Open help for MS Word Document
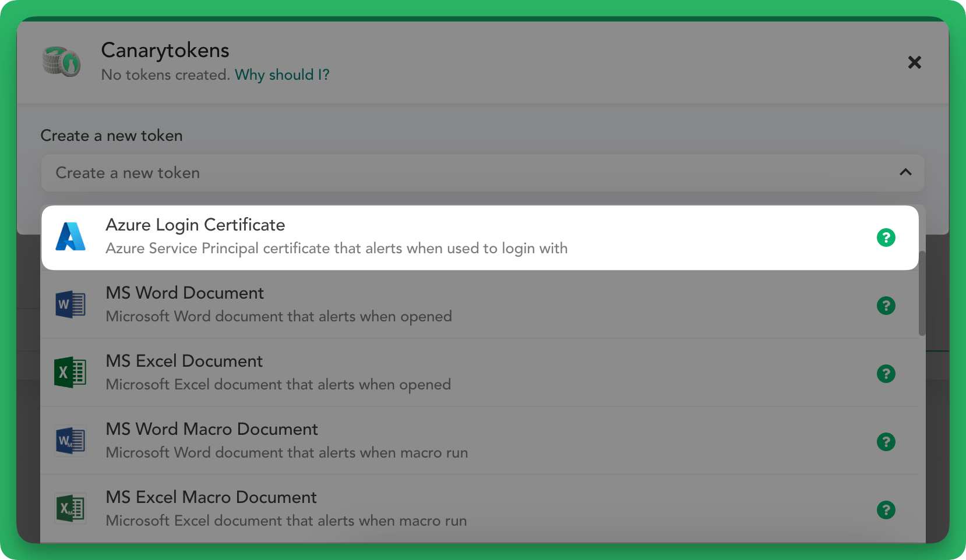The image size is (966, 560). pos(886,306)
